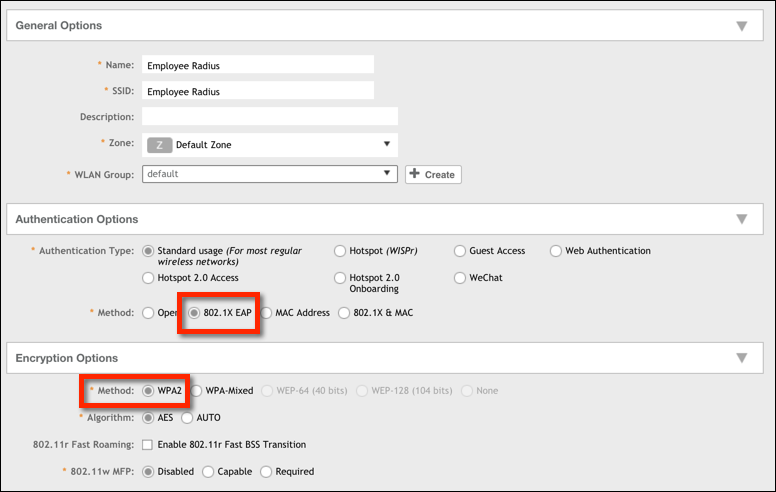This screenshot has width=776, height=492.
Task: Collapse the General Options section
Action: pos(741,25)
